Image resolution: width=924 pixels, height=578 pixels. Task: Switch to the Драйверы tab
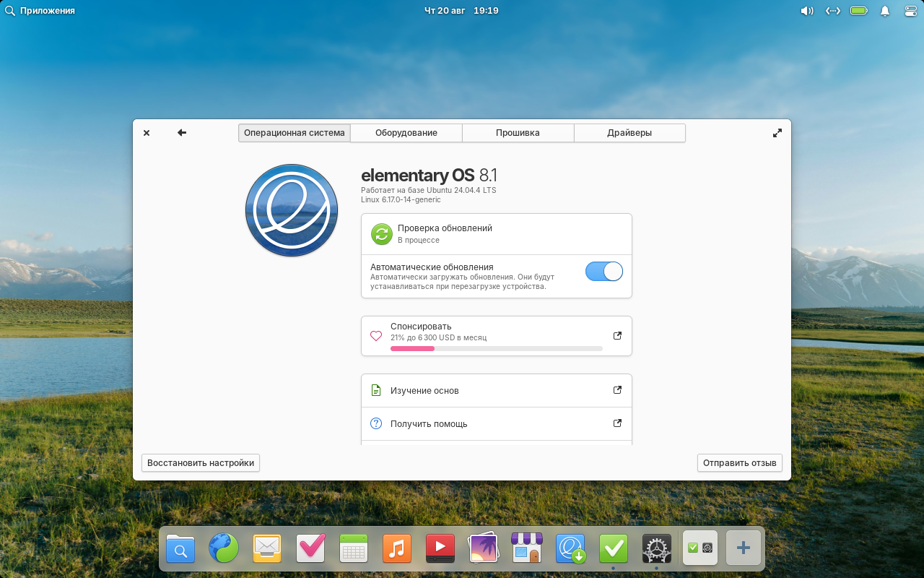point(629,133)
